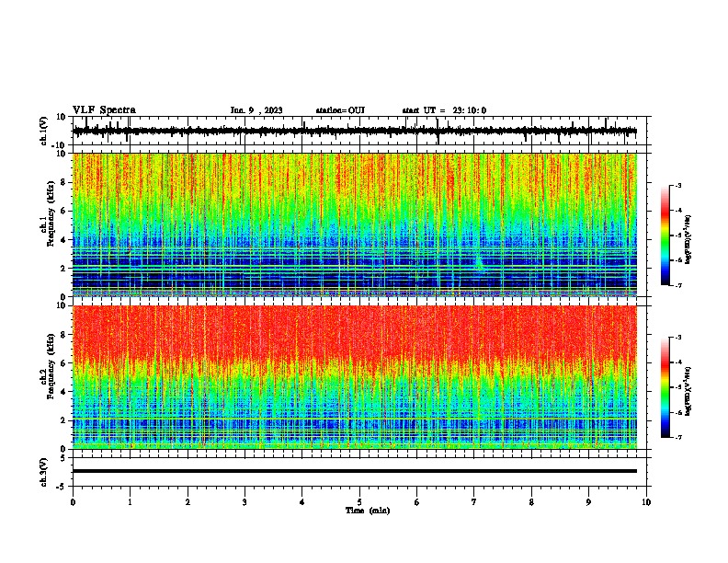
Task: Click inside the ch.1 spectrogram panel
Action: tap(354, 224)
